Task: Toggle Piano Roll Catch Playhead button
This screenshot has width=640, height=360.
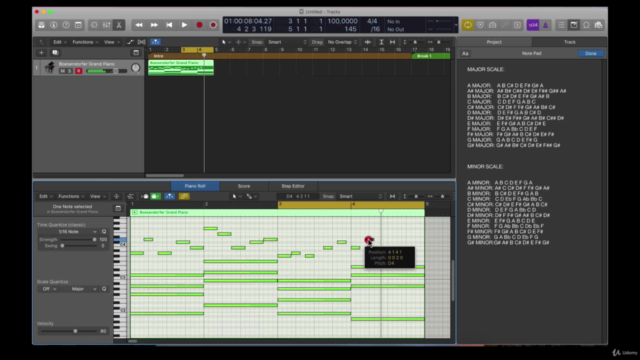Action: (169, 196)
